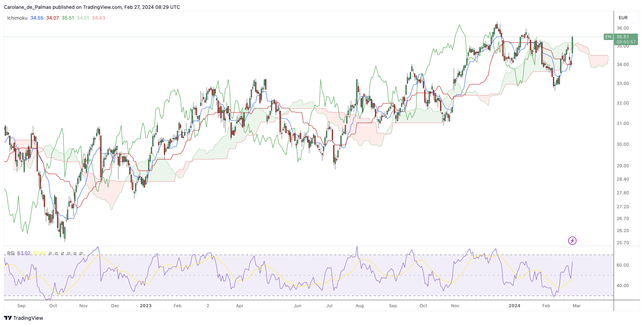Click Ichimoku blue value 34.55

click(x=37, y=18)
